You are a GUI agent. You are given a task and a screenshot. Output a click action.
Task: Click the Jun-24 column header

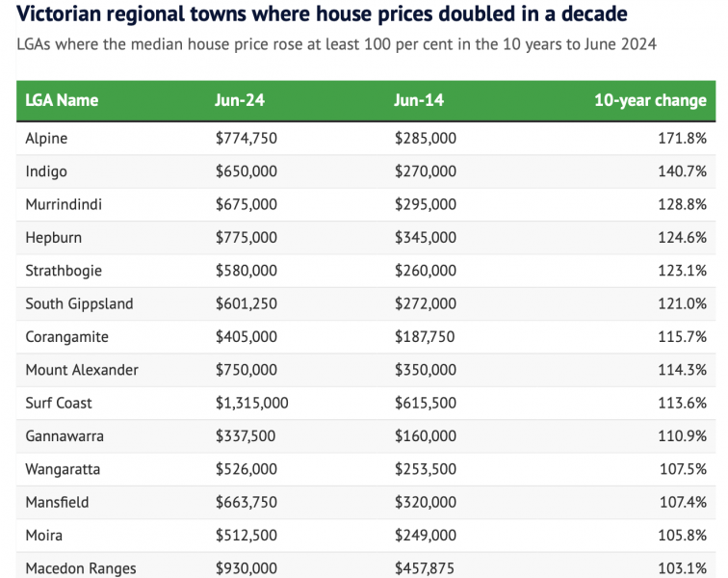(x=240, y=100)
